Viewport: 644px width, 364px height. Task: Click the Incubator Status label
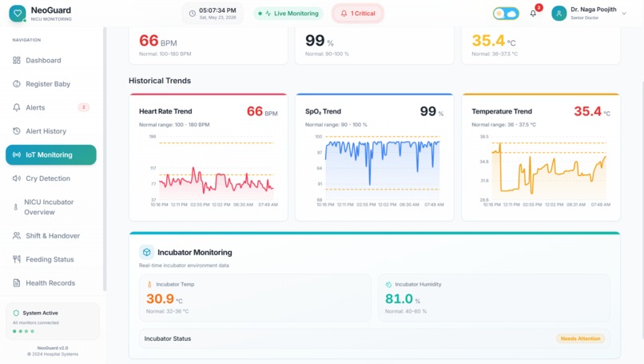(168, 339)
